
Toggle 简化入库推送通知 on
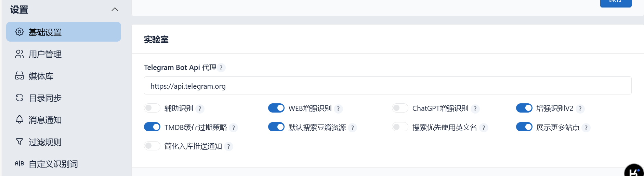click(x=152, y=146)
